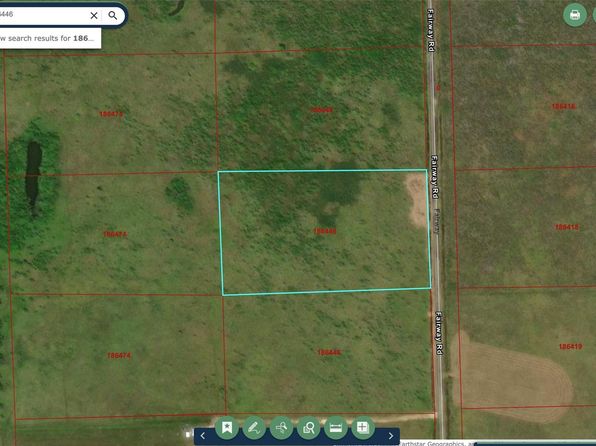Show next toolbar widgets with right chevron

(391, 436)
